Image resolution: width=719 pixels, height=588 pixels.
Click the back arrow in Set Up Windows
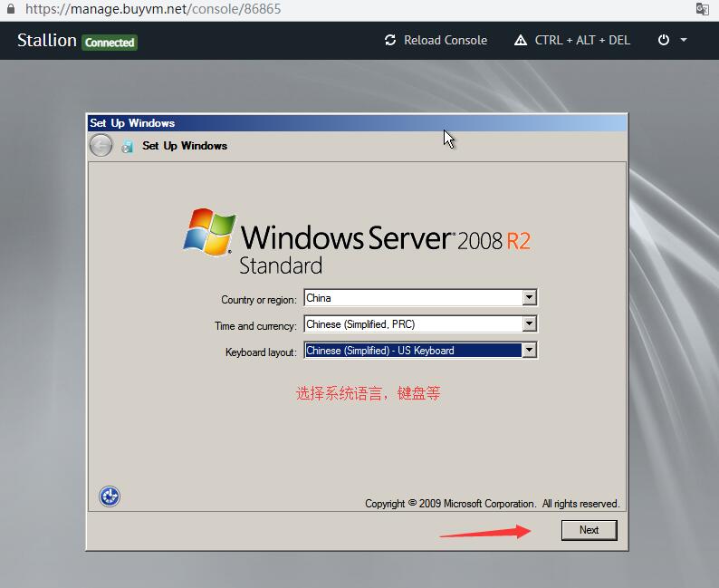[x=101, y=145]
